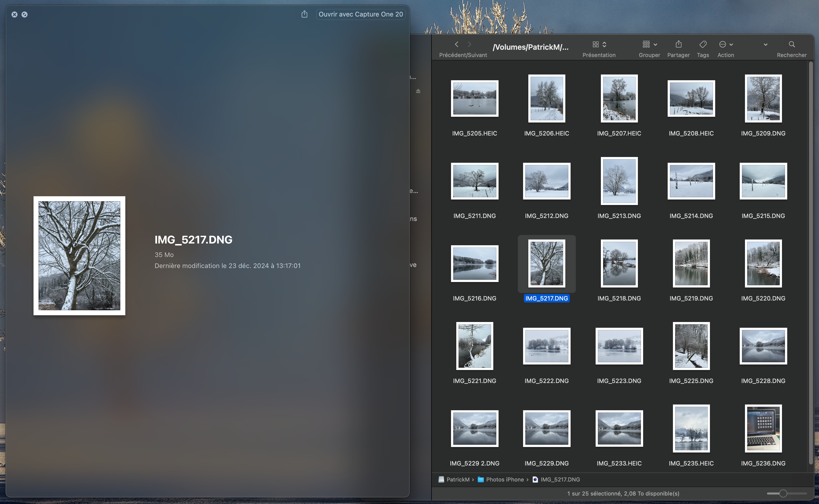Click the Tags icon in Finder toolbar
The image size is (819, 504).
[703, 44]
